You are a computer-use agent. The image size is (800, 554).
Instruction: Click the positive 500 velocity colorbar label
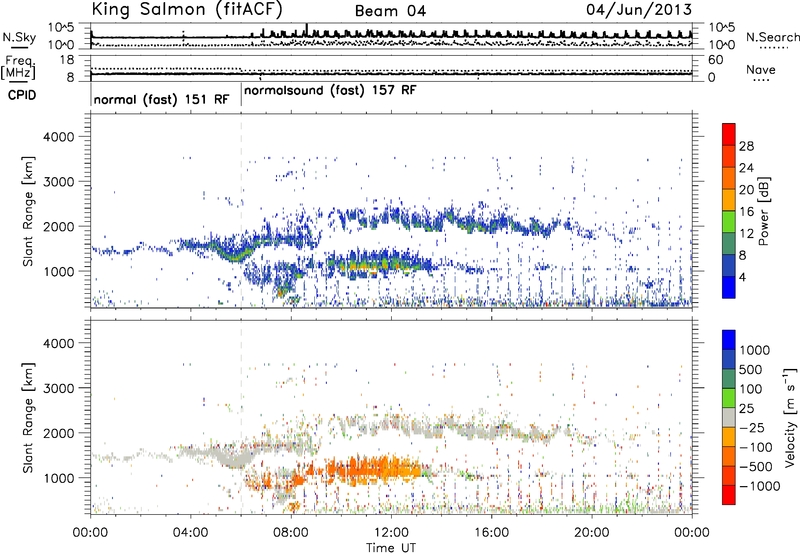751,370
